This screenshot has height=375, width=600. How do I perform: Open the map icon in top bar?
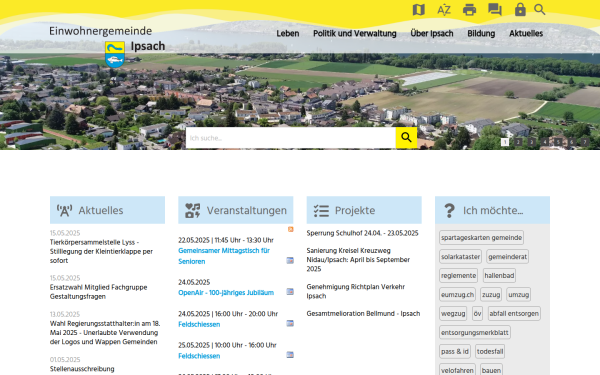pyautogui.click(x=419, y=10)
